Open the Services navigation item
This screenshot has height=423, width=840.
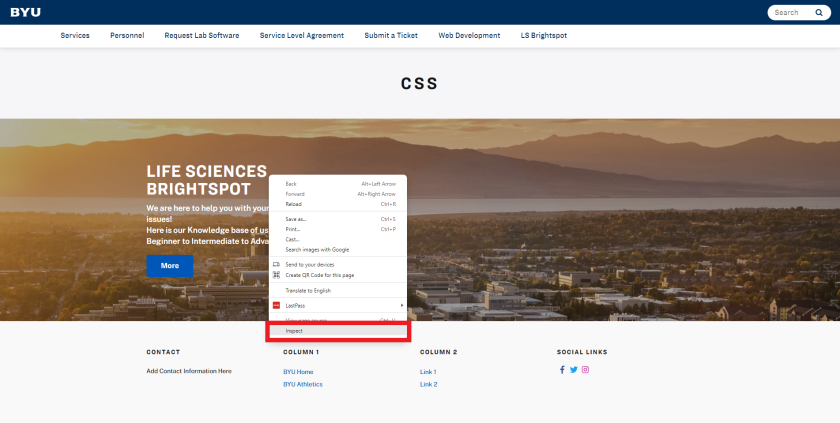(75, 35)
